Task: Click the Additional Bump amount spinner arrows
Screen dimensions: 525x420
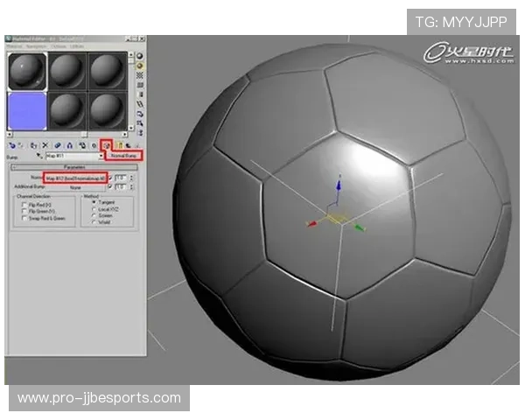Action: (x=131, y=186)
